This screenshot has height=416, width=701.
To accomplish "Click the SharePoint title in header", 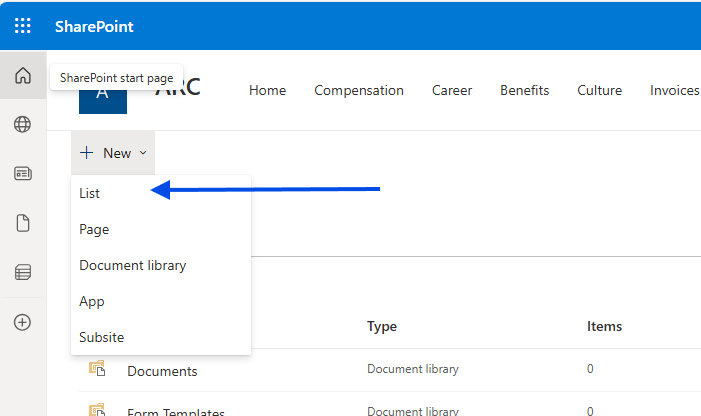I will pyautogui.click(x=94, y=27).
